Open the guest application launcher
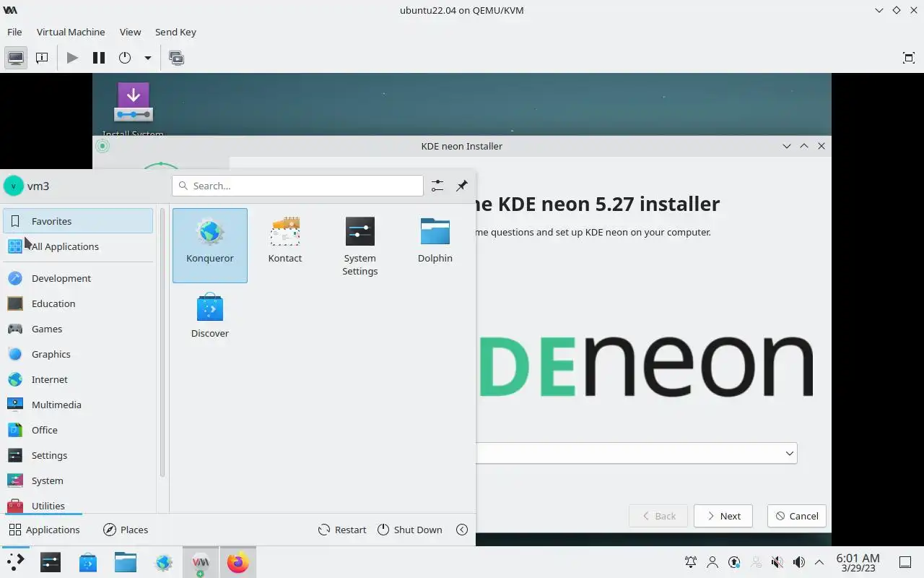 pyautogui.click(x=15, y=562)
